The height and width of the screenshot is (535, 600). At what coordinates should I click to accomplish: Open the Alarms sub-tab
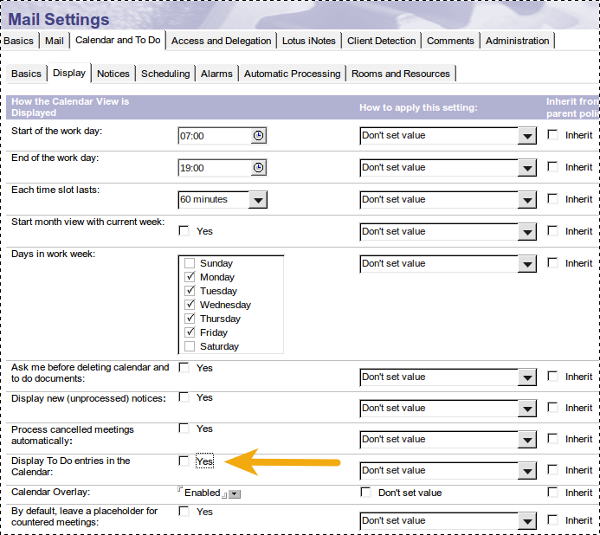click(217, 73)
